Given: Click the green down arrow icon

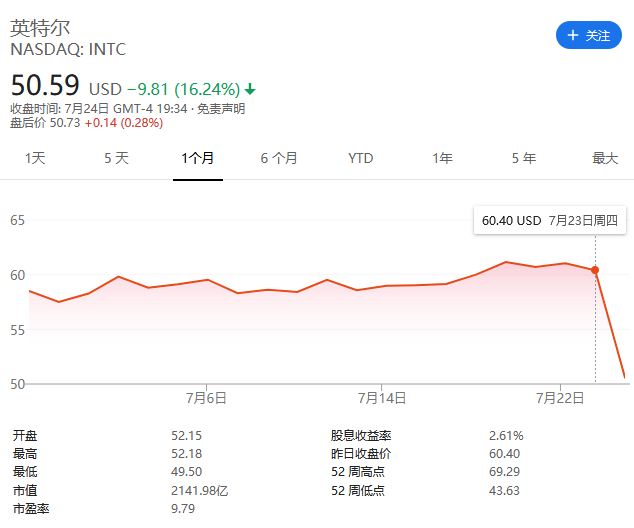Looking at the screenshot, I should tap(250, 89).
